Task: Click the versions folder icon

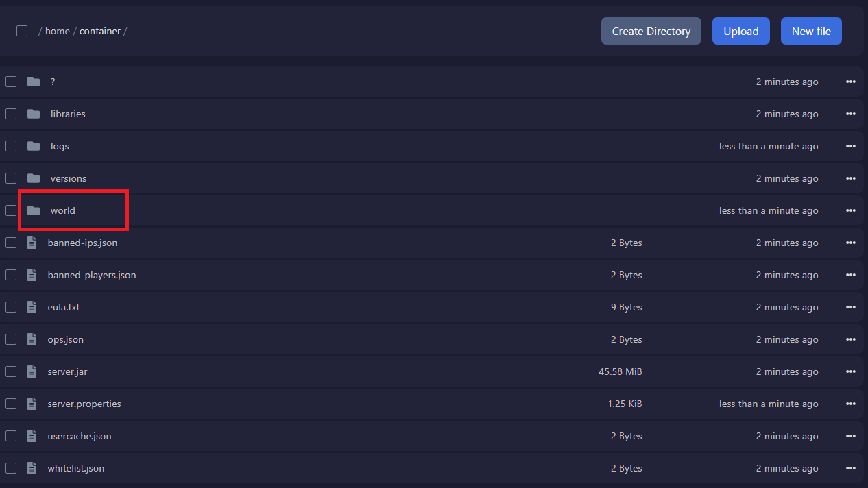Action: point(34,178)
